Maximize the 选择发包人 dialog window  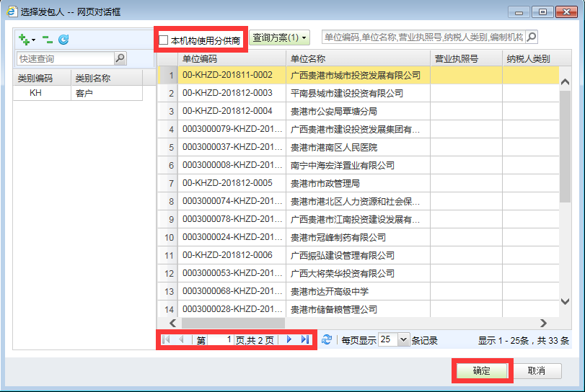click(542, 12)
